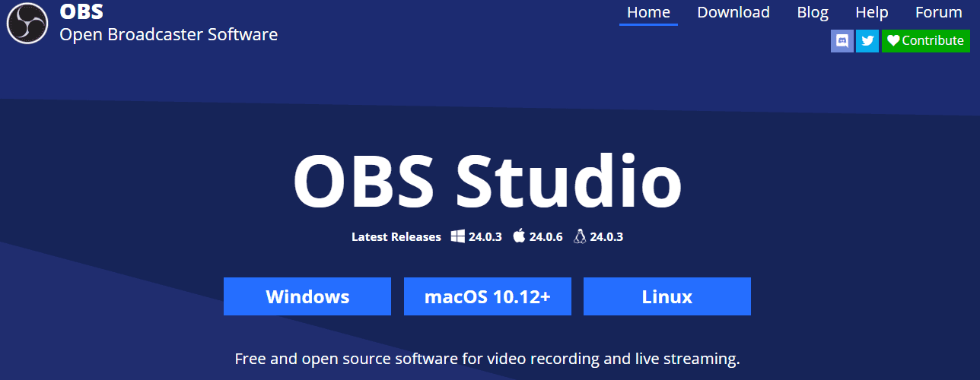
Task: Open the Blog nav item
Action: click(x=813, y=12)
